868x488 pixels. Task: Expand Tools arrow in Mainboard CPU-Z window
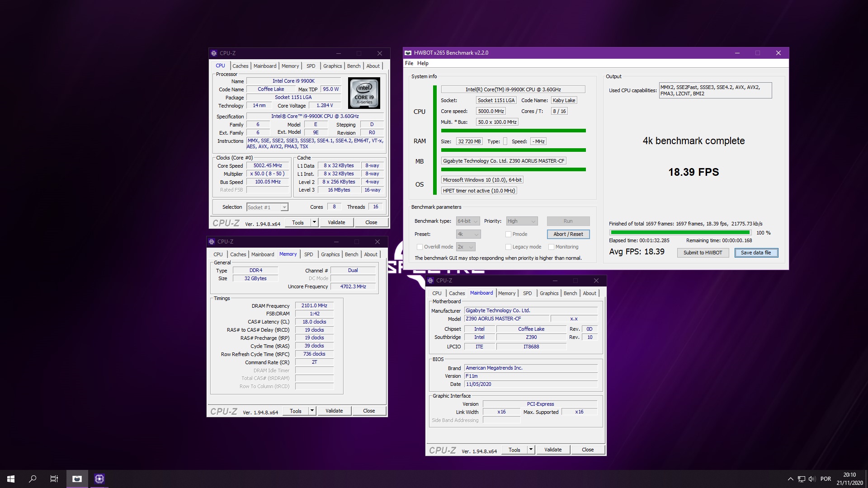[531, 450]
